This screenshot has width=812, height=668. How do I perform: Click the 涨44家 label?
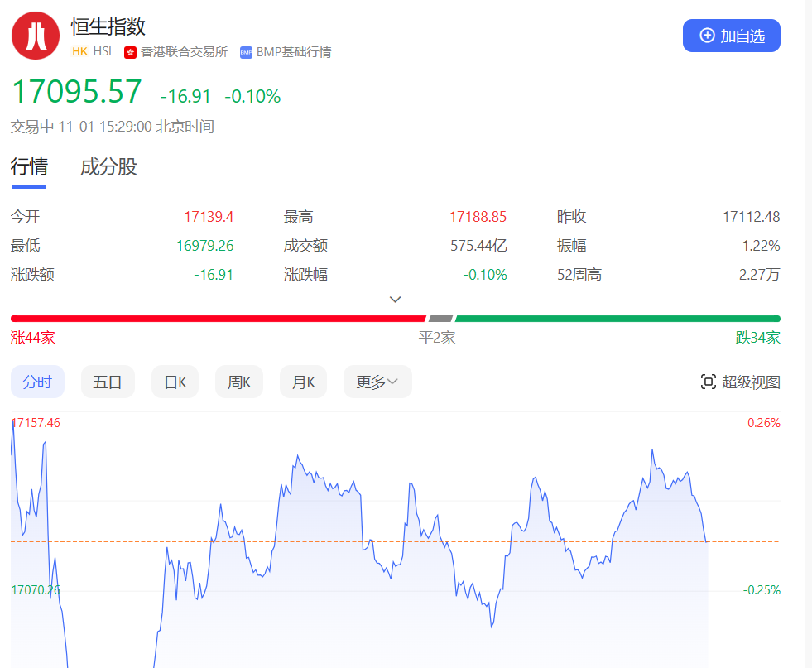[32, 339]
